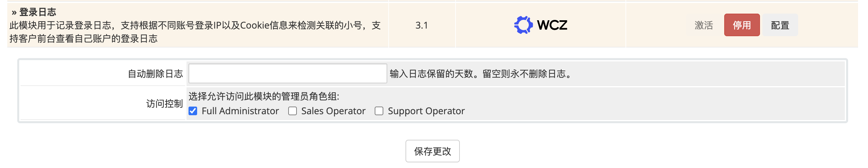Tick the Support Operator checkbox

point(379,111)
